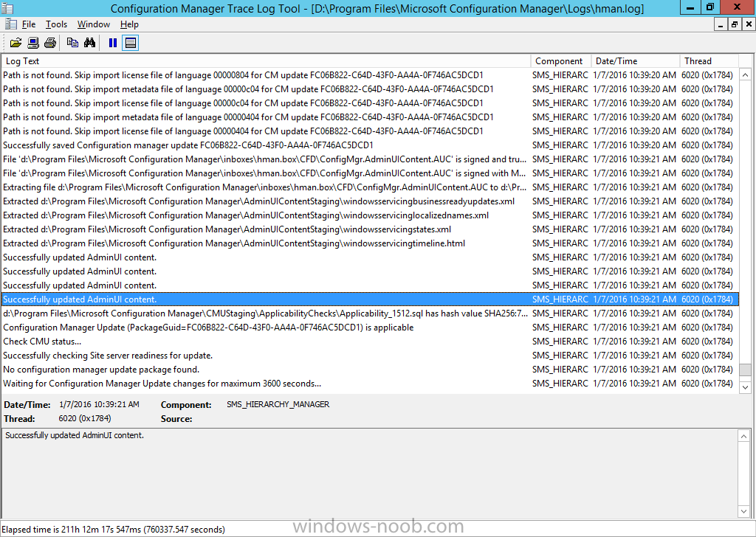Toggle the info pane toolbar button
Screen dimensions: 756x537
point(130,43)
